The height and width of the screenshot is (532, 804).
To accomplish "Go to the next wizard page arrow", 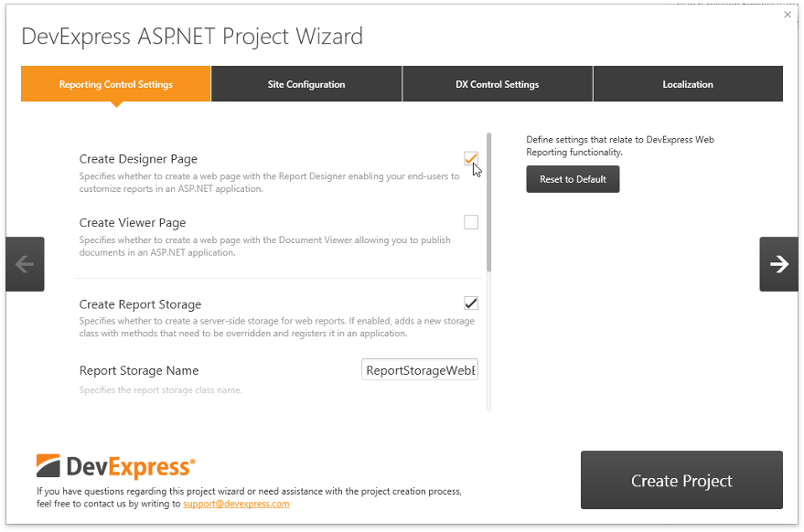I will 778,264.
